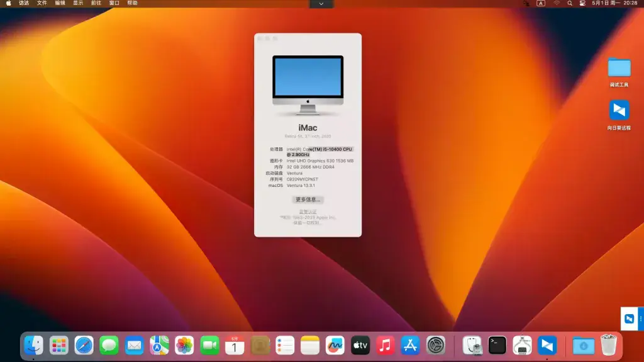The height and width of the screenshot is (362, 644).
Task: Open the Music app in Dock
Action: pyautogui.click(x=386, y=345)
